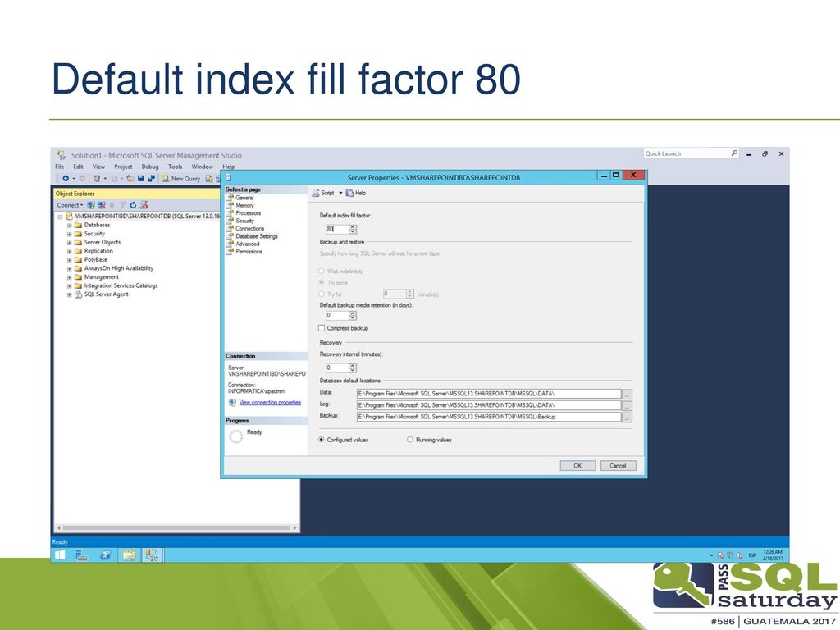Click the Data default location path field
Screen dimensions: 840x630
click(489, 394)
